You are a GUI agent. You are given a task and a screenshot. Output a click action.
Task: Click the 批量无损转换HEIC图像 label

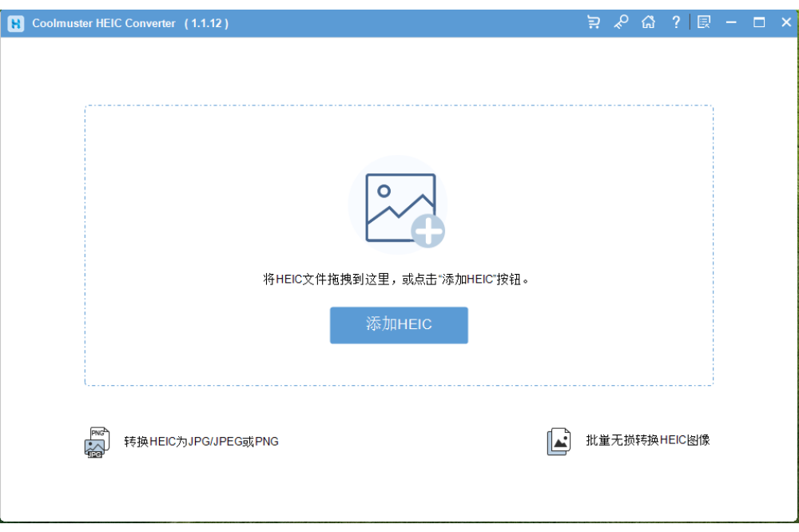648,440
